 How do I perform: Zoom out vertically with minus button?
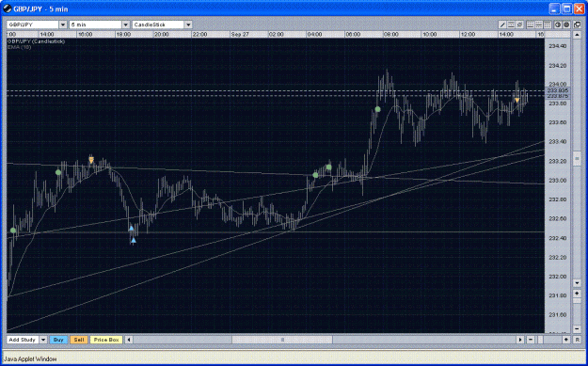(577, 329)
